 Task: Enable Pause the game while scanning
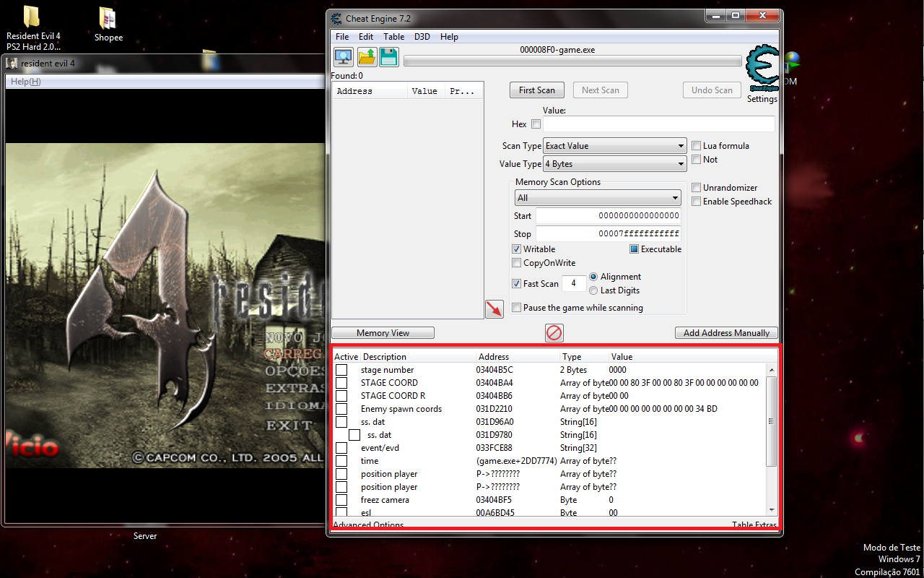[x=516, y=308]
